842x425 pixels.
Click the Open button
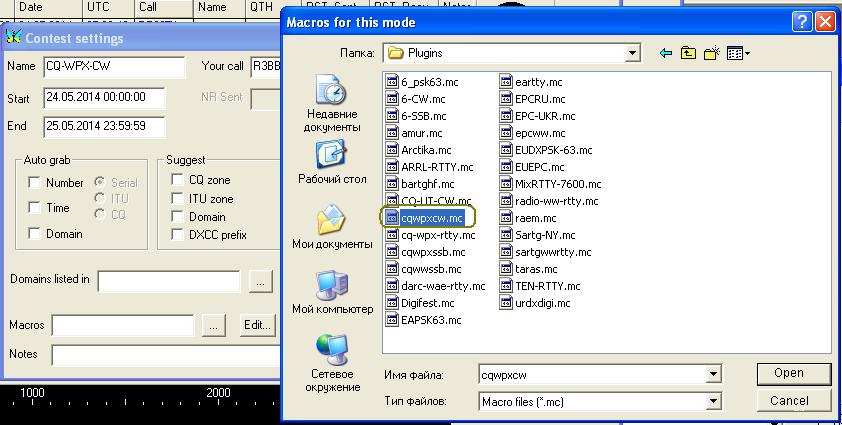tap(788, 373)
